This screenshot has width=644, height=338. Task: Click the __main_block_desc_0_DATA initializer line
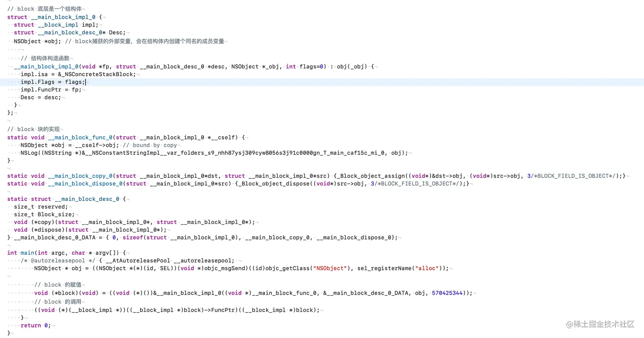click(203, 238)
